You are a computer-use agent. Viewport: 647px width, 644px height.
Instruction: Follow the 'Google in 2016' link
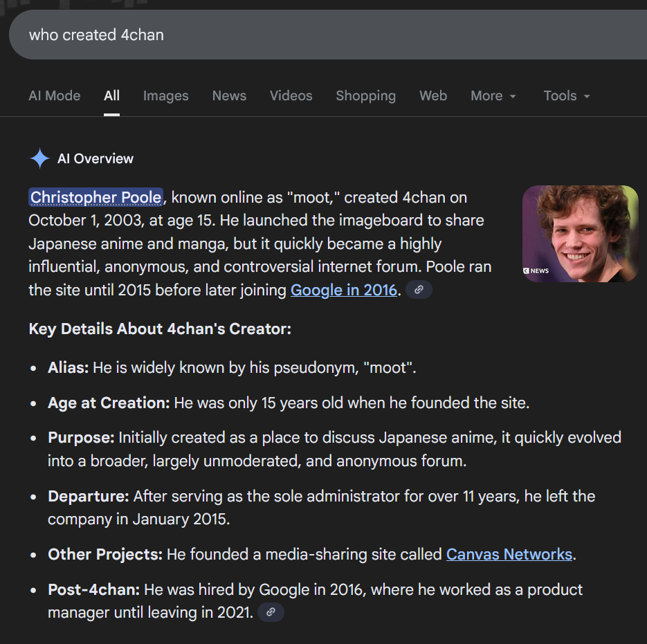tap(344, 290)
